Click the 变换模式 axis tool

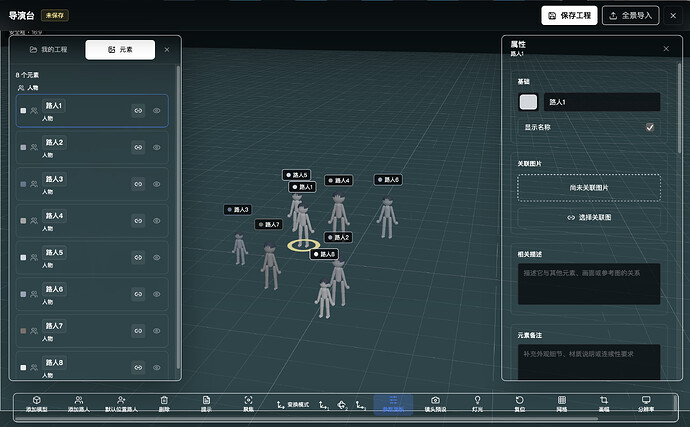tap(293, 405)
